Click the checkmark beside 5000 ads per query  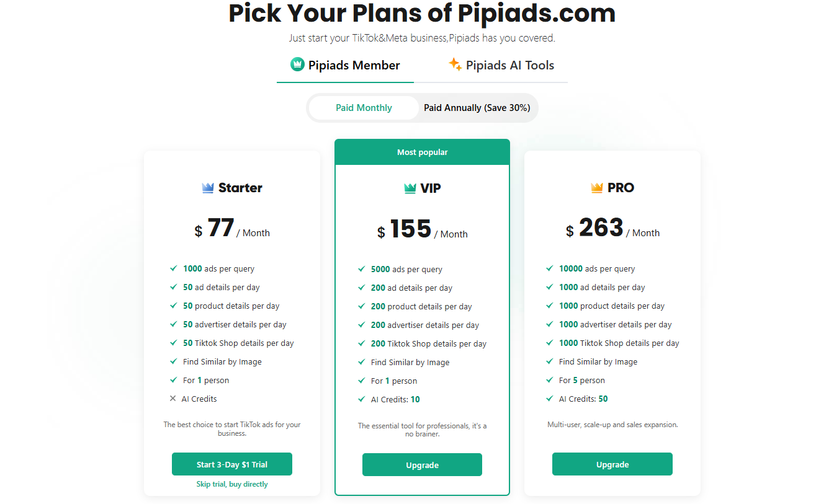click(362, 269)
